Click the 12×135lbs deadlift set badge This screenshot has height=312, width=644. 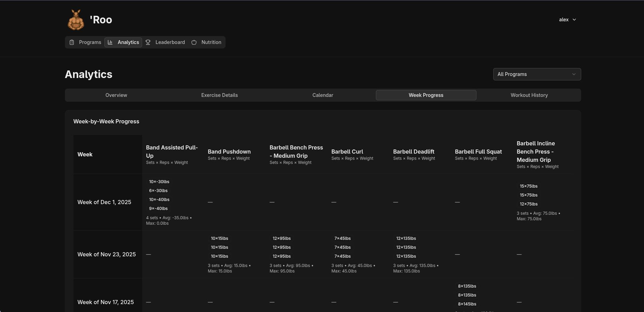(406, 238)
